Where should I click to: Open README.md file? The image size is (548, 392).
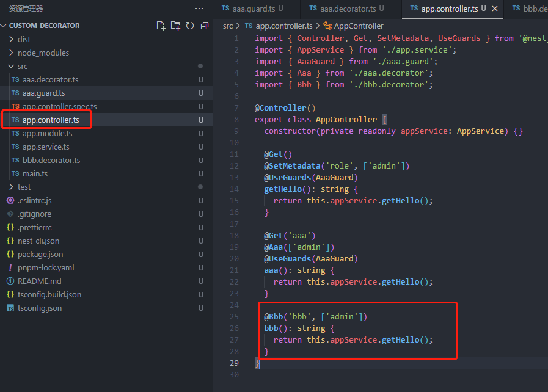pyautogui.click(x=106, y=281)
